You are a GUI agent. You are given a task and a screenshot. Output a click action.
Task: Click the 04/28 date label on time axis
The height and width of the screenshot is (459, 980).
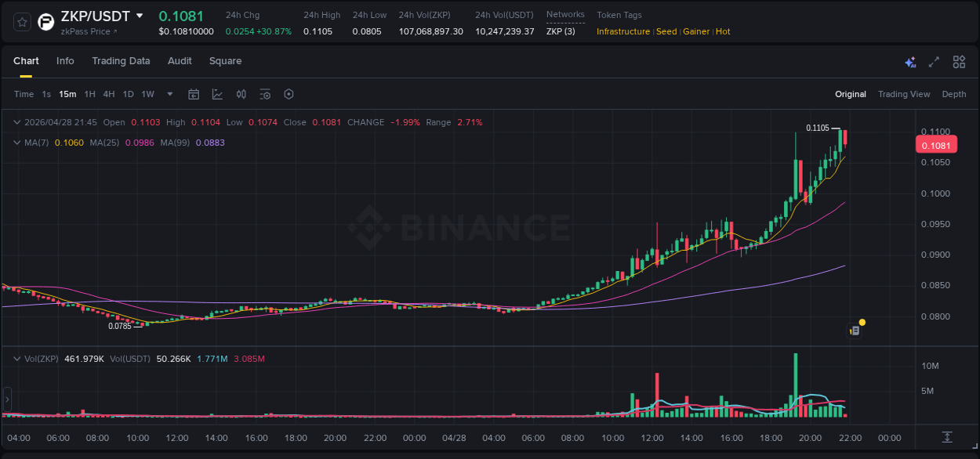pos(456,438)
